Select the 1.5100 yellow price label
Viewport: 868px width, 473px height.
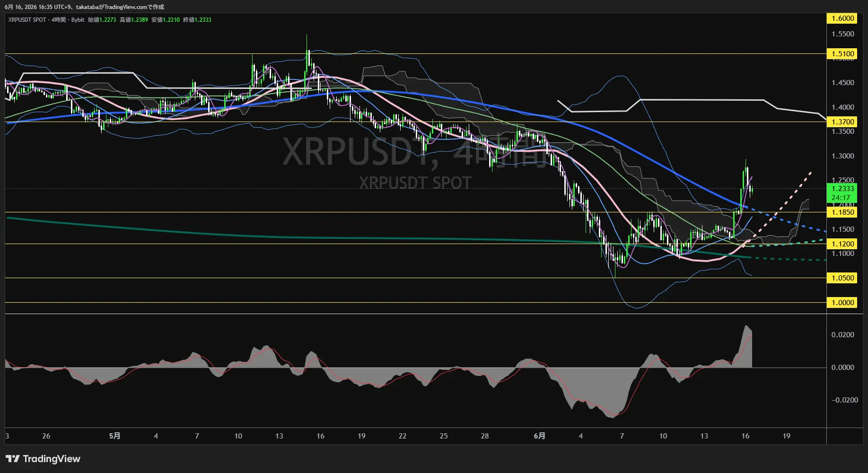(842, 54)
